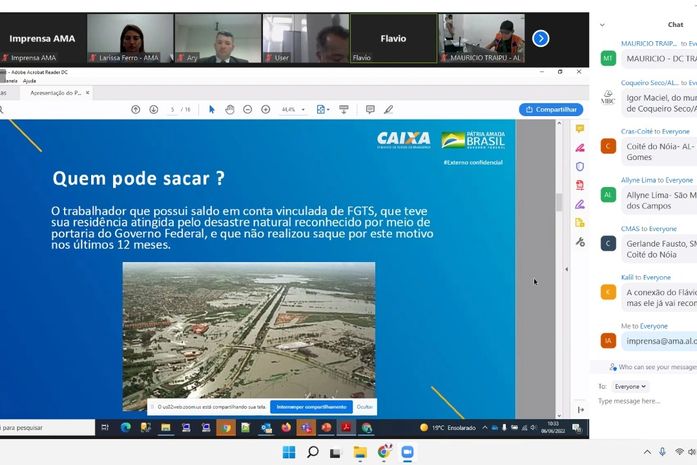The height and width of the screenshot is (465, 697).
Task: Show more participants with blue arrow
Action: tap(541, 39)
